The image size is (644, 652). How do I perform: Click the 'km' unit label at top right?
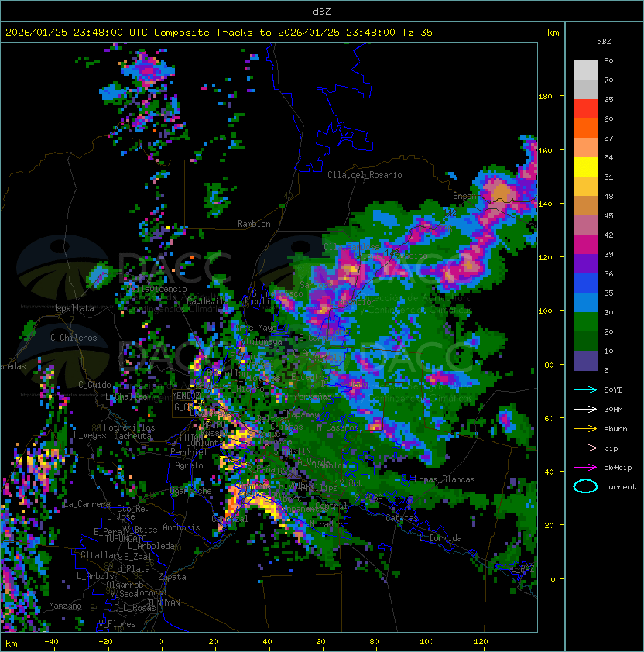pyautogui.click(x=553, y=33)
